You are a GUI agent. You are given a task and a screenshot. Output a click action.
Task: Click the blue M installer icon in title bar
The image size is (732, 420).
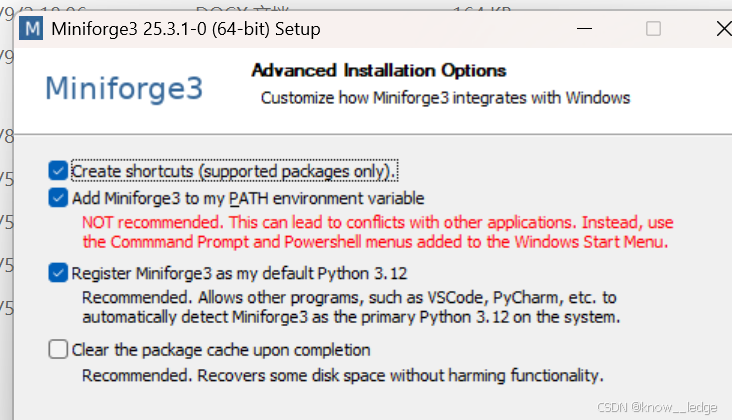31,28
